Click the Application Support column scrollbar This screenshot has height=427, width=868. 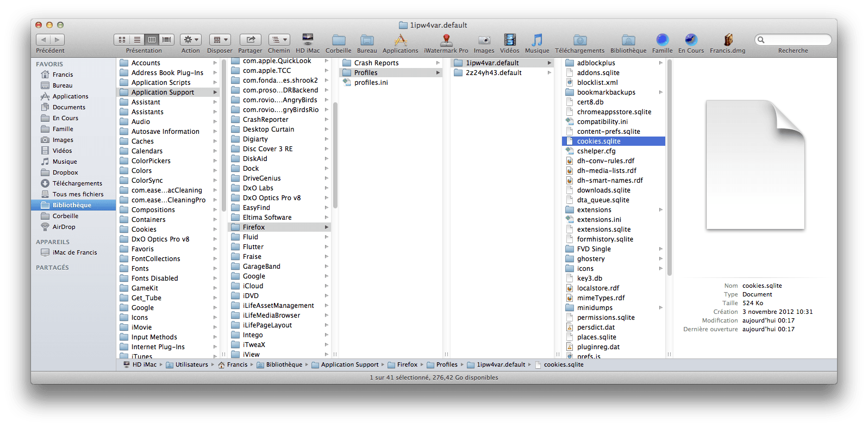335,155
